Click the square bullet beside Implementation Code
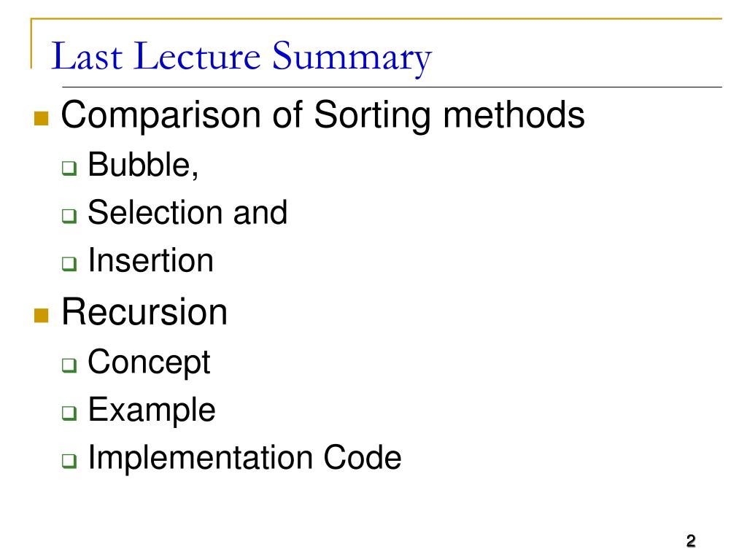 click(x=69, y=461)
